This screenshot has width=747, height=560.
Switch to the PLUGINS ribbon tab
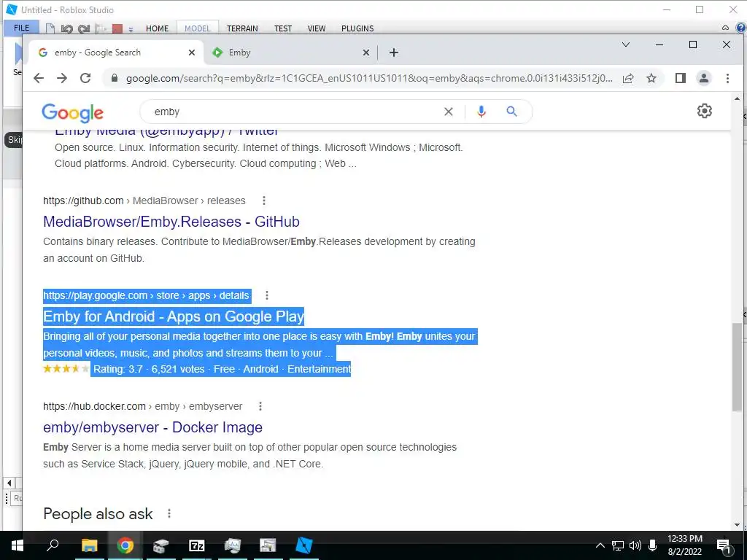tap(357, 28)
